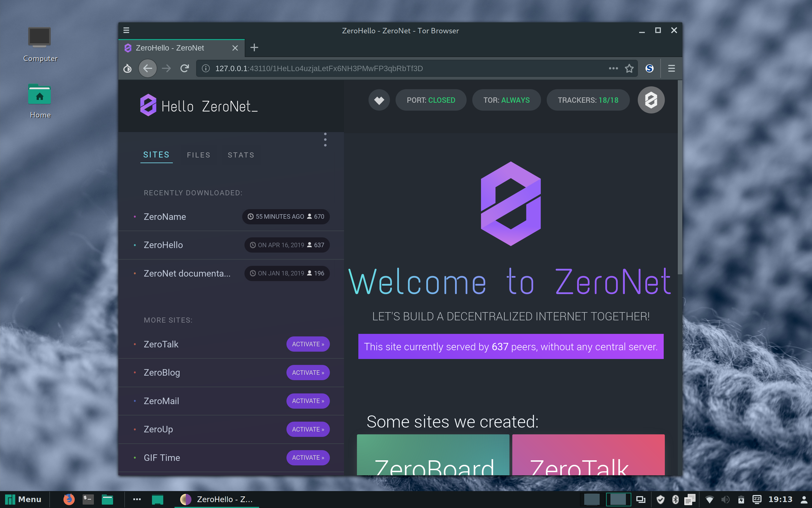Open the ZeroName site
The image size is (812, 508).
(165, 217)
